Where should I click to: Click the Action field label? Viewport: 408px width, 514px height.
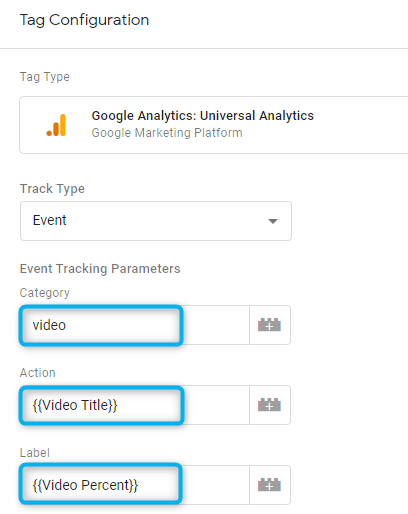pyautogui.click(x=38, y=373)
